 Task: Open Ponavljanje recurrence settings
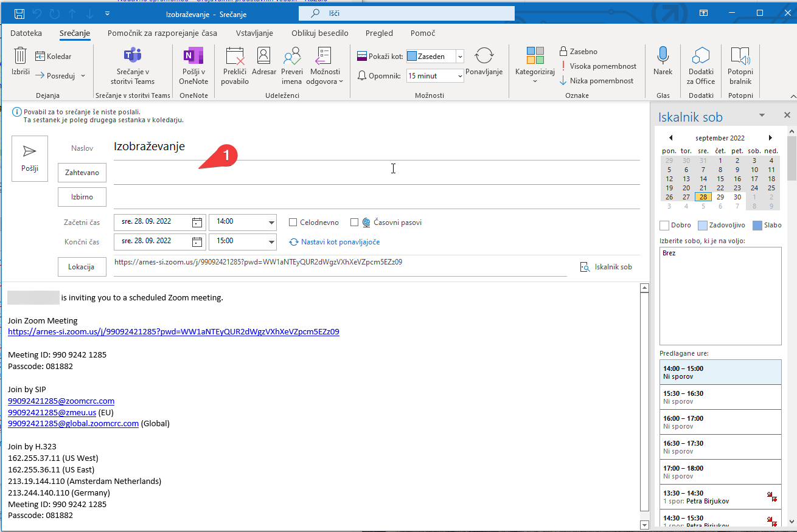pos(484,56)
